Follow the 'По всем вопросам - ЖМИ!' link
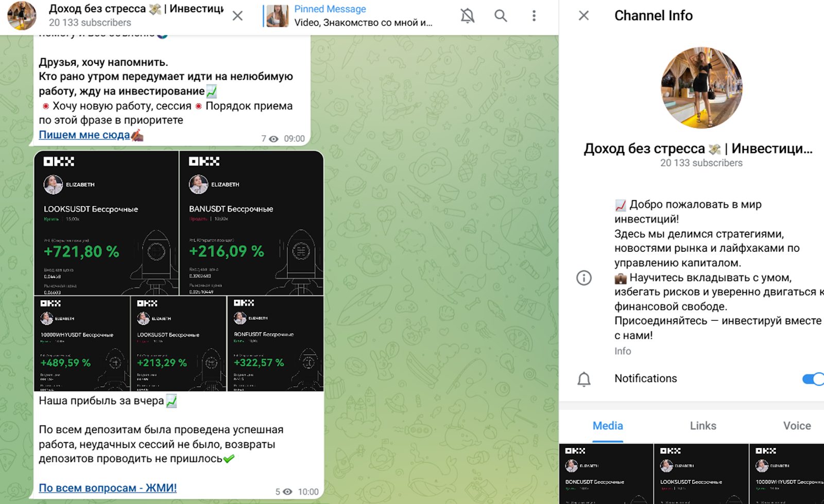Viewport: 824px width, 504px height. click(x=108, y=488)
